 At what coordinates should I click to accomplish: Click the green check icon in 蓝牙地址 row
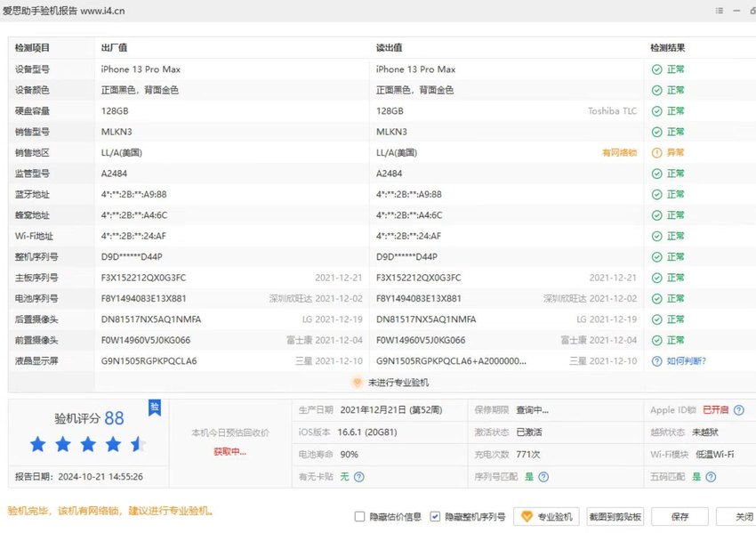tap(656, 194)
